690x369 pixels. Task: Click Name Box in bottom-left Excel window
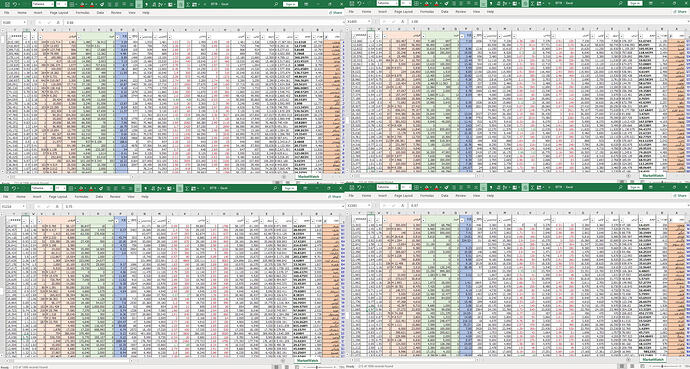click(12, 206)
